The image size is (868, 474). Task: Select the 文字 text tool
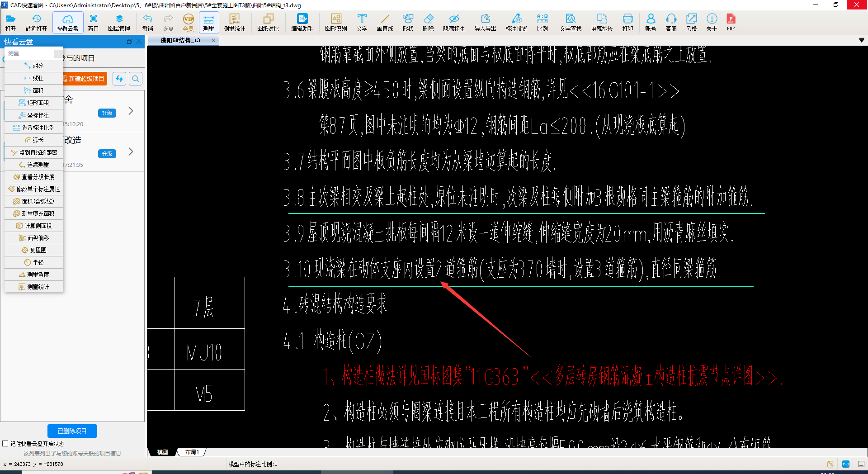point(362,22)
